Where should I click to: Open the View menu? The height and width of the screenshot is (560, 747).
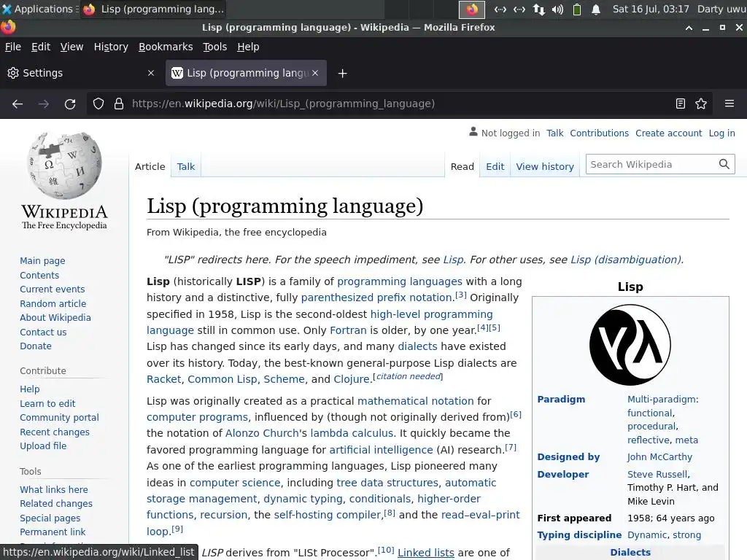click(71, 47)
